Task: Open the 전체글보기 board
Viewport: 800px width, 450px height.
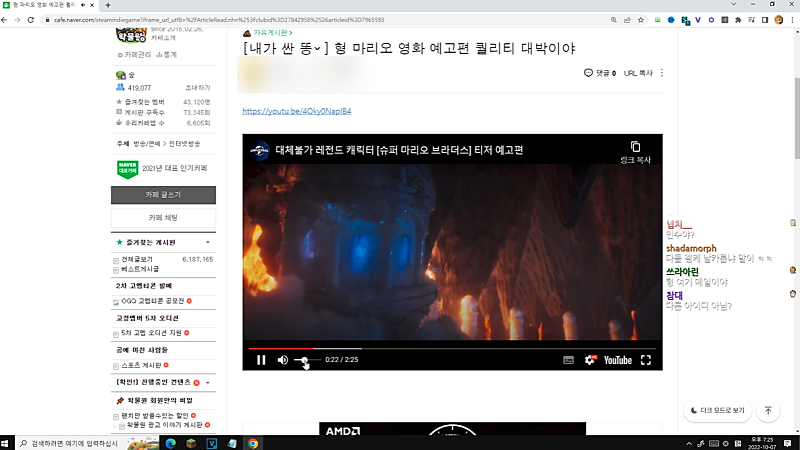Action: 138,259
